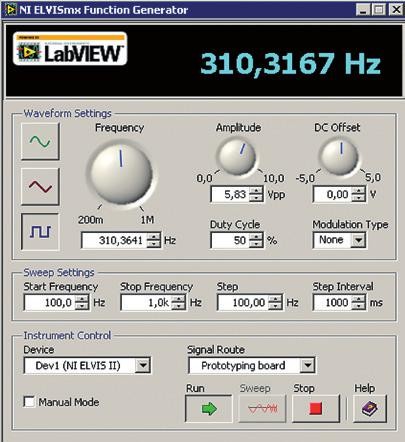Increase Step Interval with up arrow
The width and height of the screenshot is (405, 442).
tap(359, 299)
